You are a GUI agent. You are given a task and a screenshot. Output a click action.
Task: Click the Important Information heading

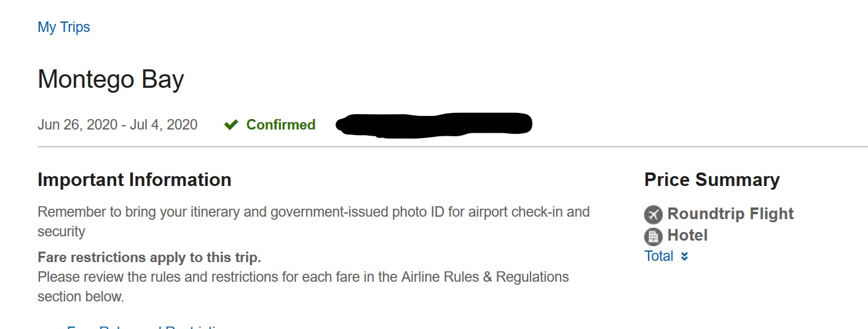(x=134, y=180)
